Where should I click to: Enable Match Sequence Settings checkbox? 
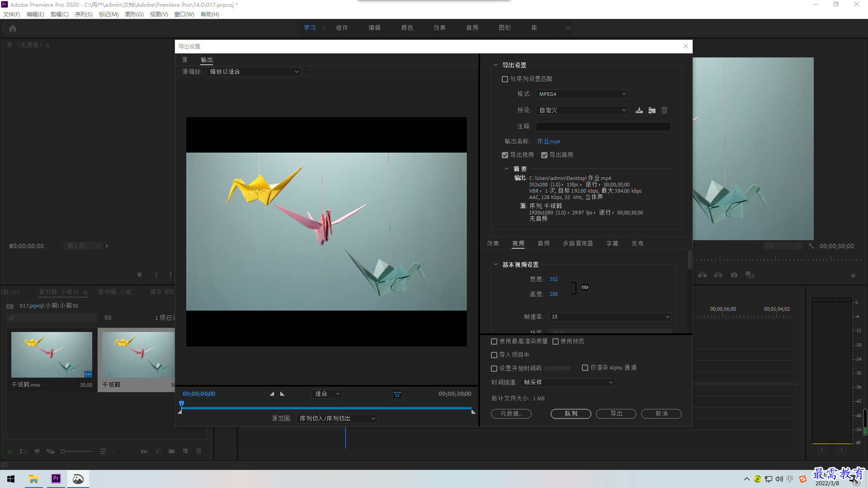[505, 79]
